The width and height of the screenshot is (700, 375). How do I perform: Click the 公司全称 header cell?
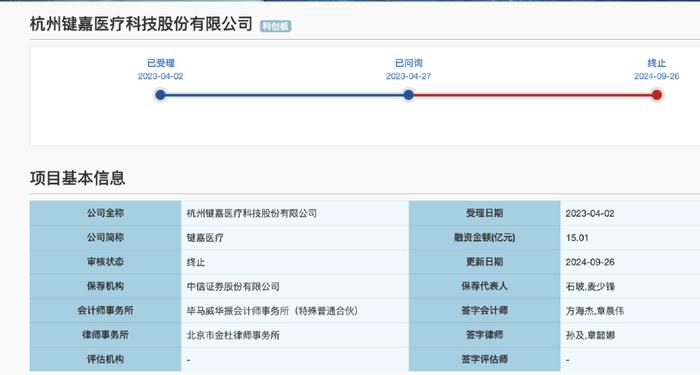[105, 213]
